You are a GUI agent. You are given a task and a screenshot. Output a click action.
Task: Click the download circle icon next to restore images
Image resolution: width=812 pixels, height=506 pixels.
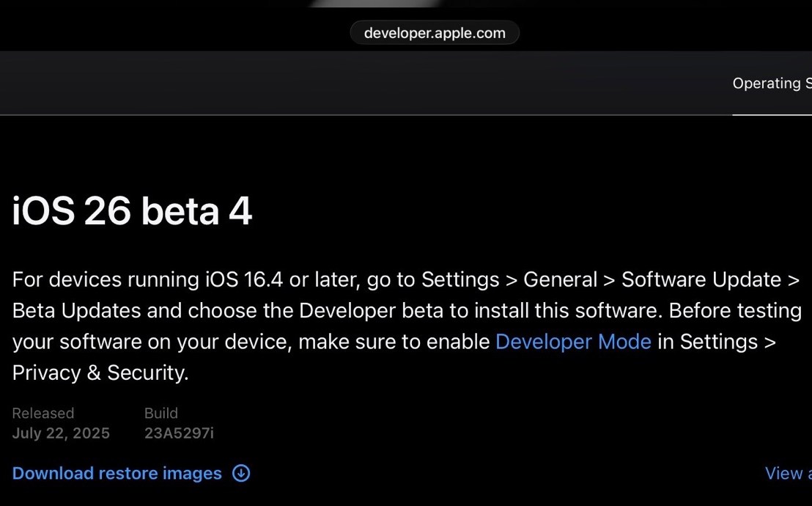tap(240, 473)
